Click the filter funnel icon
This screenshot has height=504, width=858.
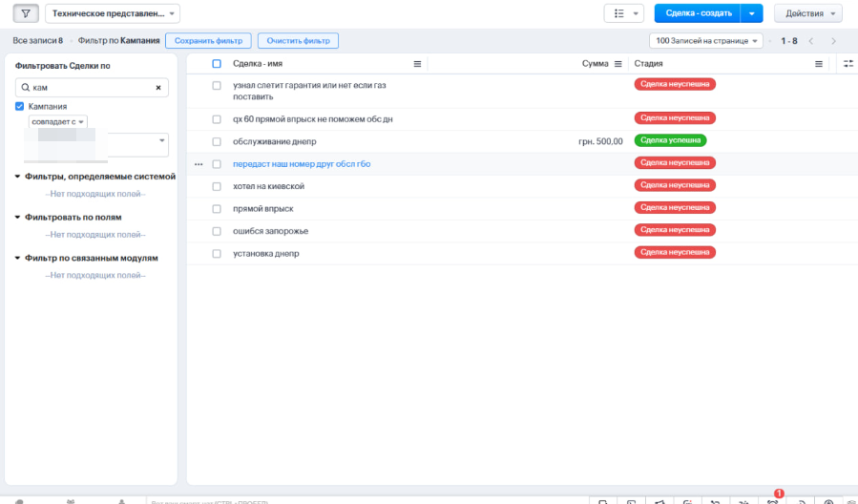click(25, 13)
